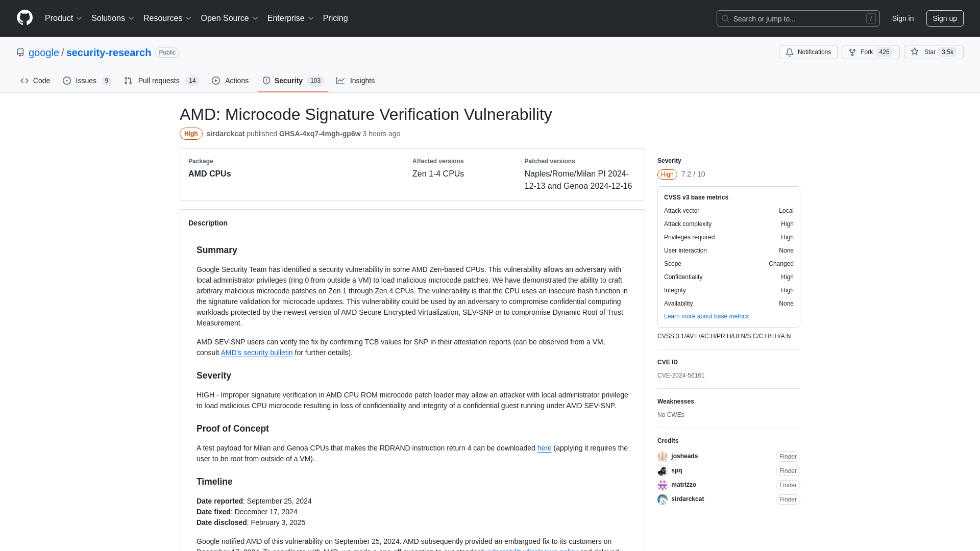
Task: Click the search magnifier icon
Action: pyautogui.click(x=725, y=18)
